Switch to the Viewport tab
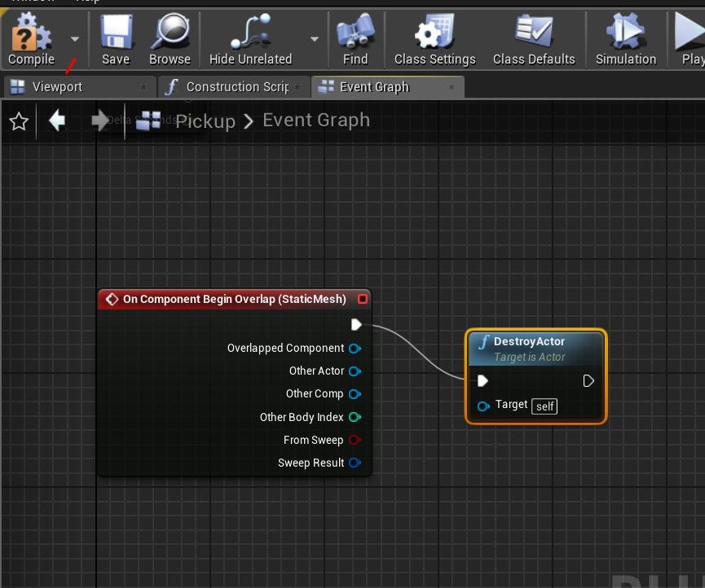705x588 pixels. (x=80, y=86)
